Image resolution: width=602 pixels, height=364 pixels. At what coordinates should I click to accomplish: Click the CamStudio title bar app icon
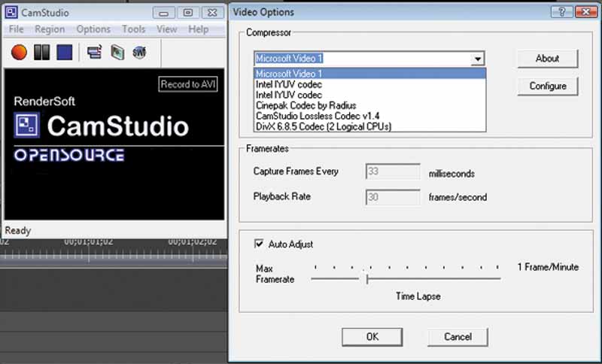12,13
